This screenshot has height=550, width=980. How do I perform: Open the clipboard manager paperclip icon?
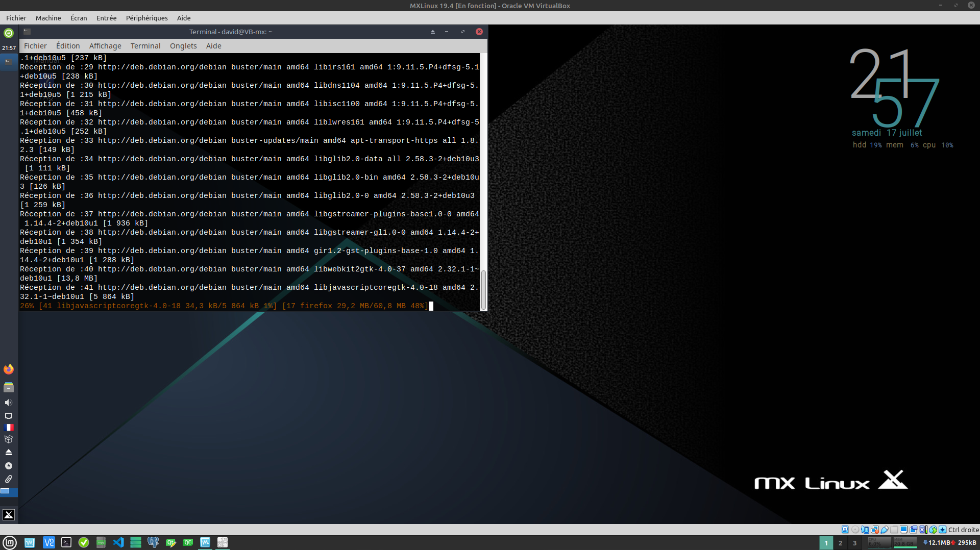click(x=9, y=479)
